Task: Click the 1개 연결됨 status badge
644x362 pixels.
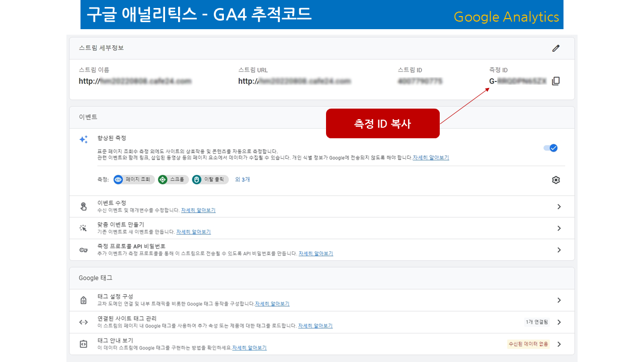Action: (x=537, y=322)
